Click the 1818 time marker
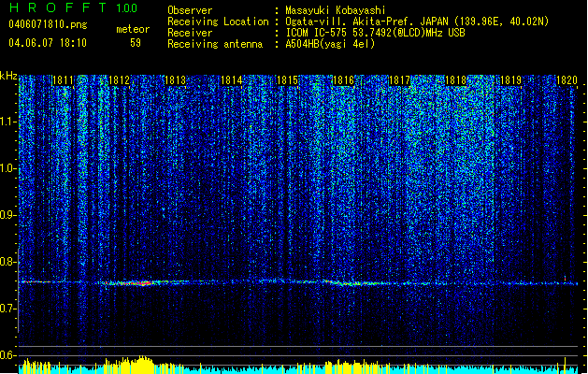Screen dimensions: 588x374 [455, 80]
